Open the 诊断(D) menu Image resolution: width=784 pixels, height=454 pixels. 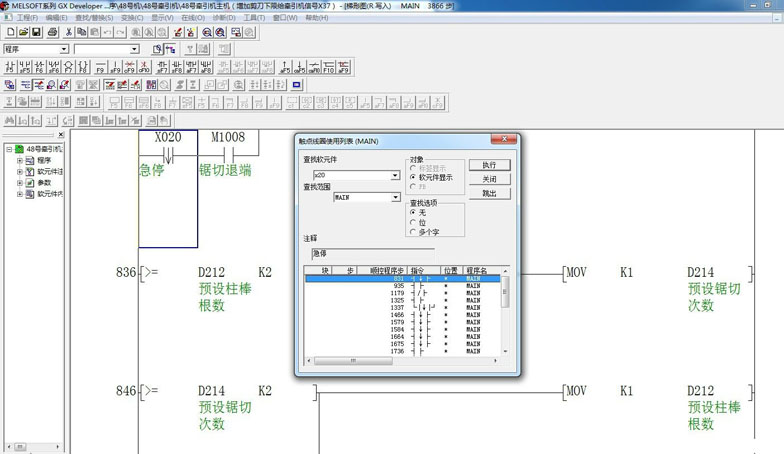click(x=224, y=18)
